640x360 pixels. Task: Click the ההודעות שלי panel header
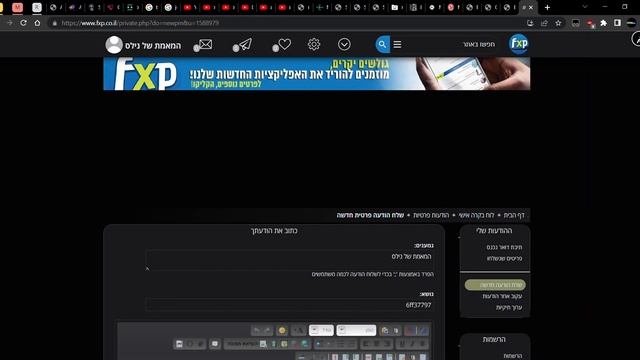point(494,231)
